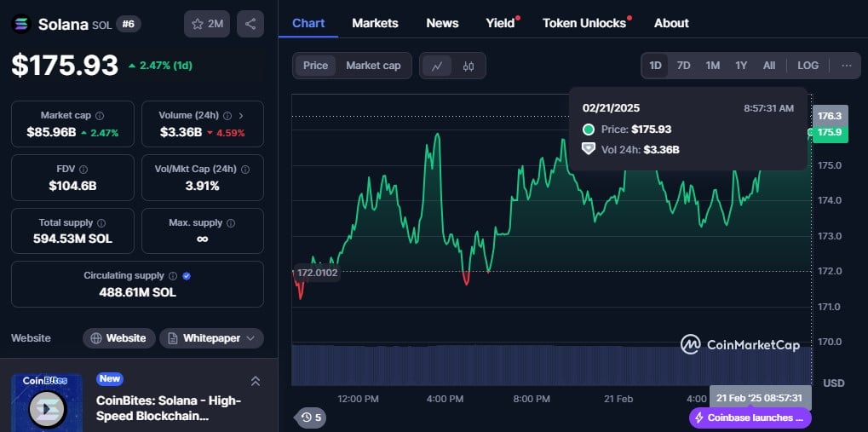Switch to the Token Unlocks tab

(584, 23)
